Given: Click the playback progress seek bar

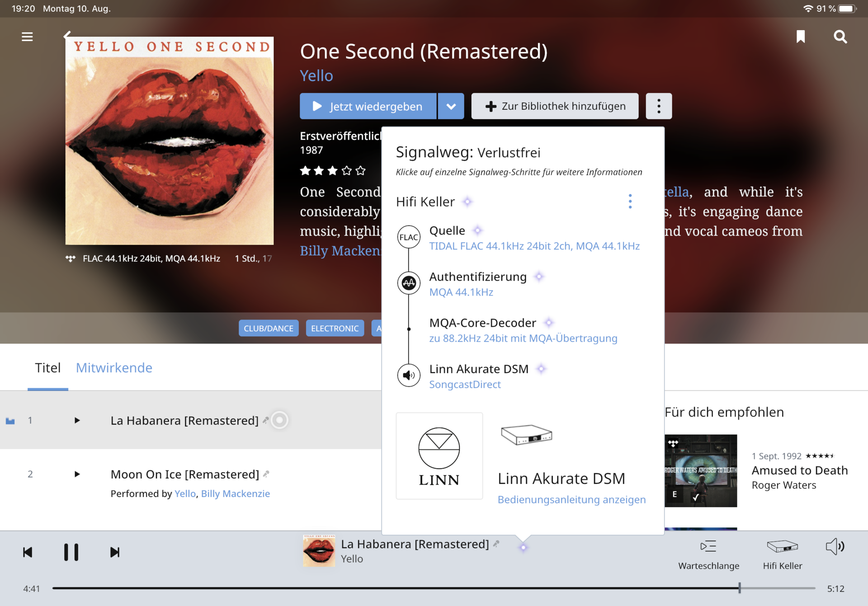Looking at the screenshot, I should 434,588.
